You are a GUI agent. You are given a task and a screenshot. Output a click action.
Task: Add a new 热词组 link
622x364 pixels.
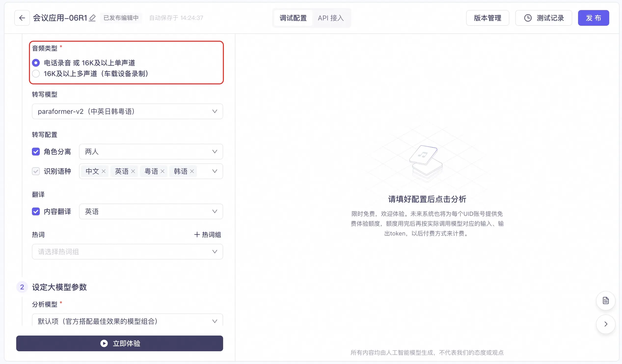(x=207, y=234)
